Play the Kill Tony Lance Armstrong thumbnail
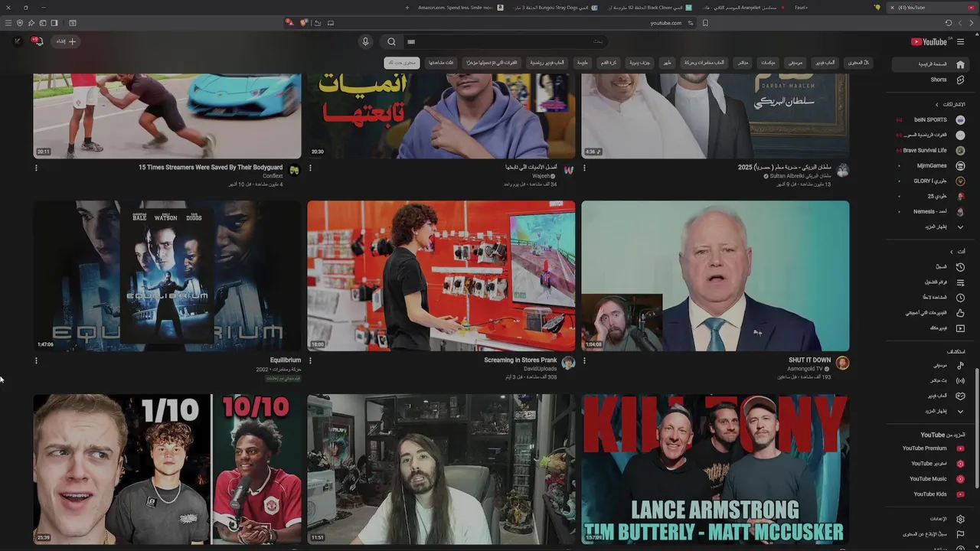Viewport: 980px width, 551px height. pos(715,469)
